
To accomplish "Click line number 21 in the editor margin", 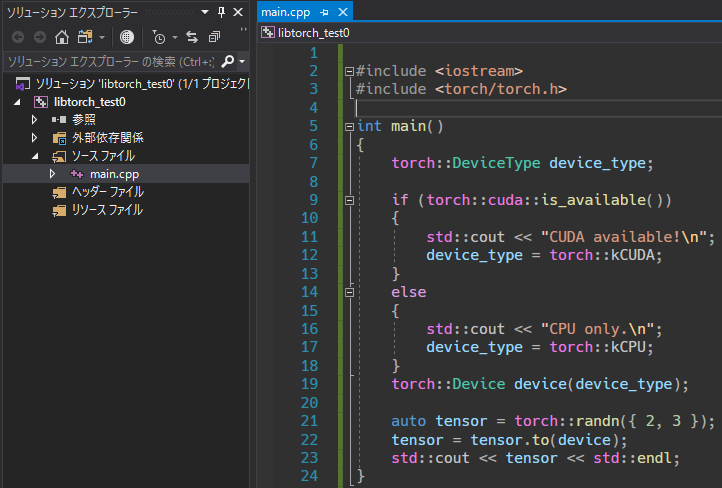I will (309, 421).
